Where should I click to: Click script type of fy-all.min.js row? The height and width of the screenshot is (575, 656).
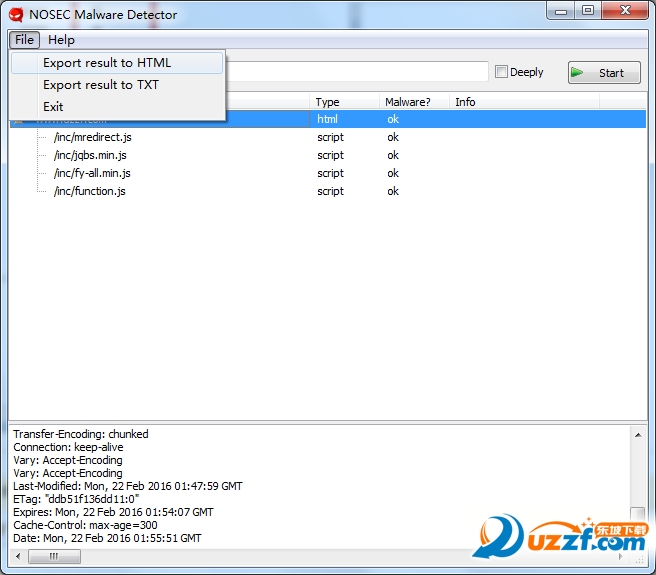pos(331,173)
